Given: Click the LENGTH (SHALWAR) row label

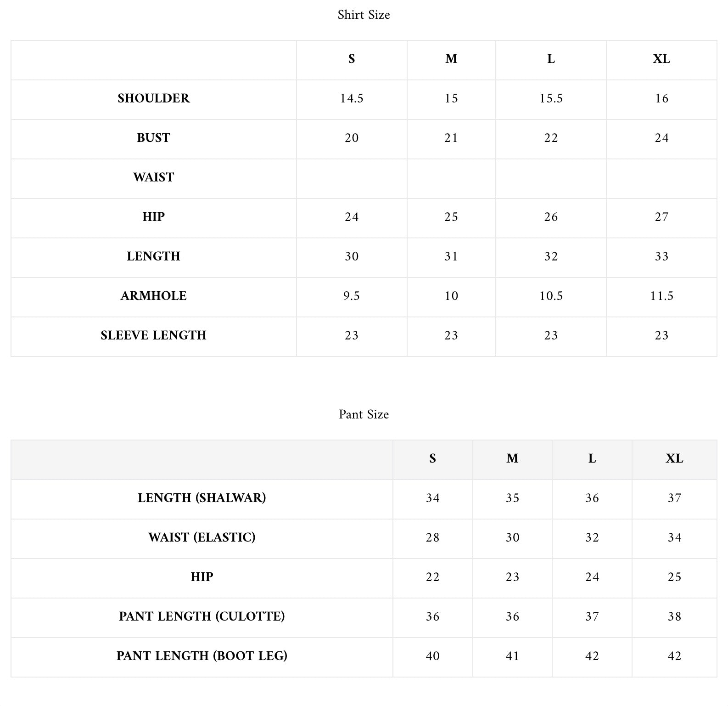Looking at the screenshot, I should [x=202, y=498].
